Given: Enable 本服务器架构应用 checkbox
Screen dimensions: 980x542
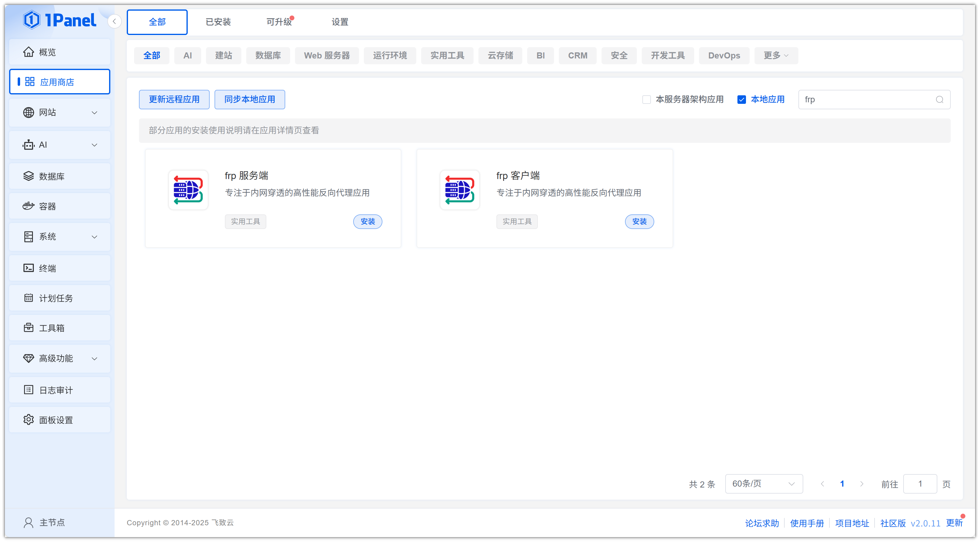Looking at the screenshot, I should coord(646,100).
